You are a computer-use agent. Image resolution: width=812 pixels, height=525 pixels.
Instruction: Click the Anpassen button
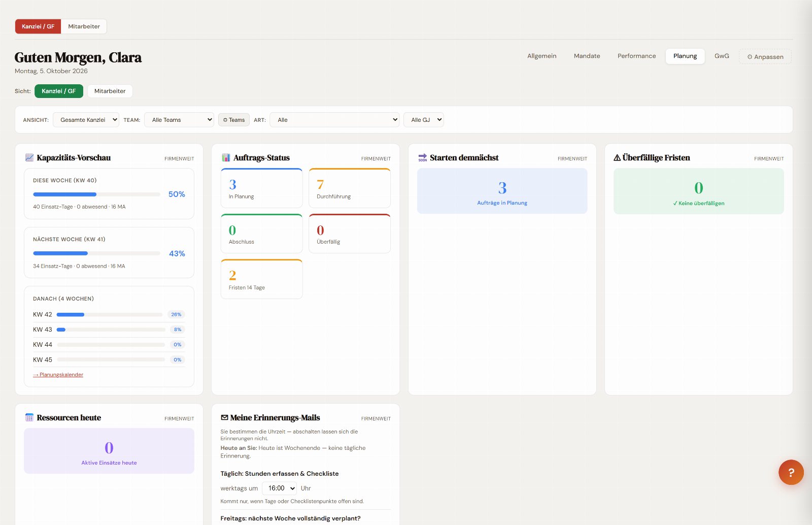pos(765,56)
